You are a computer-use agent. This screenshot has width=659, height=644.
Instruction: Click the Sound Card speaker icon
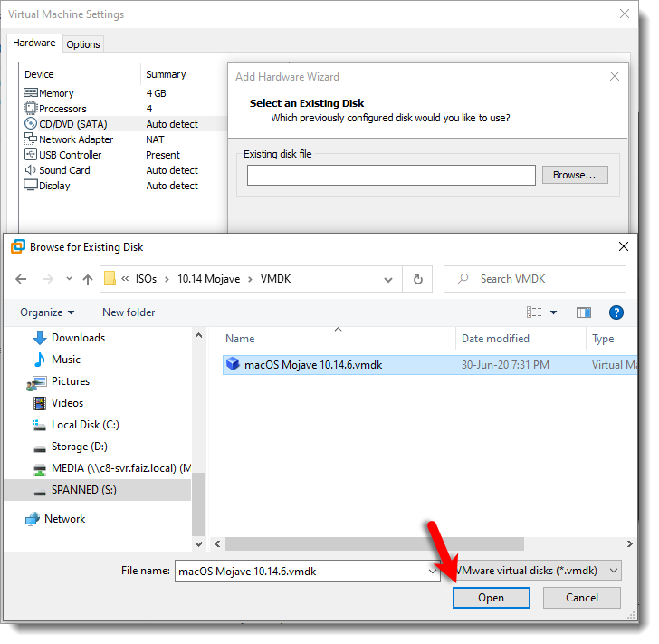click(x=30, y=170)
